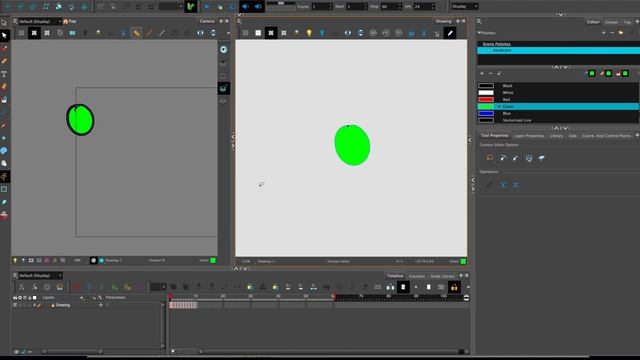Select the Dropper tool in left toolbar
The height and width of the screenshot is (360, 640).
[x=4, y=125]
